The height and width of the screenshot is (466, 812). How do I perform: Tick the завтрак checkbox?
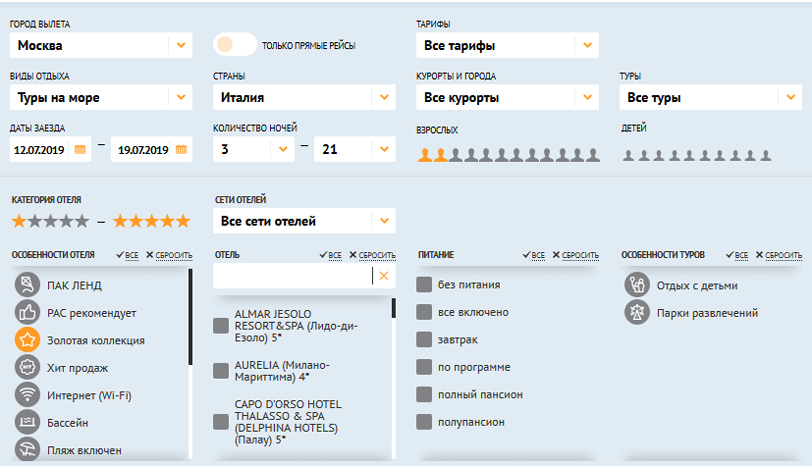pos(424,339)
